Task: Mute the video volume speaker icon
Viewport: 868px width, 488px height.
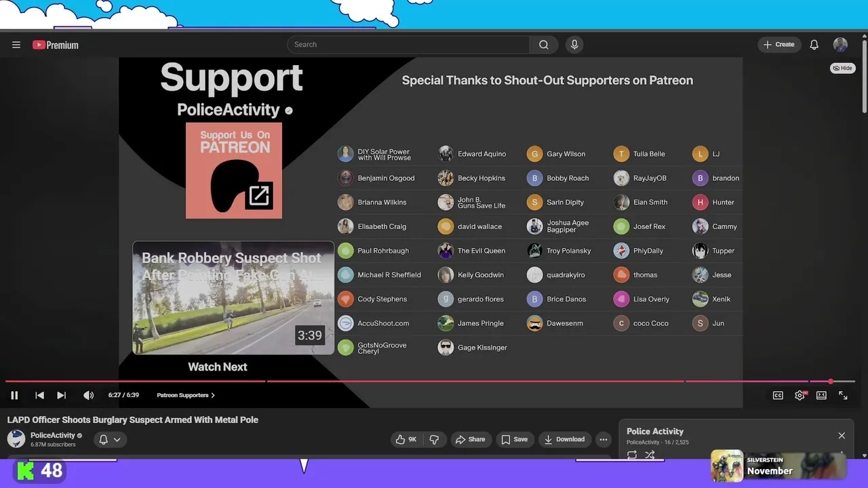Action: coord(88,395)
